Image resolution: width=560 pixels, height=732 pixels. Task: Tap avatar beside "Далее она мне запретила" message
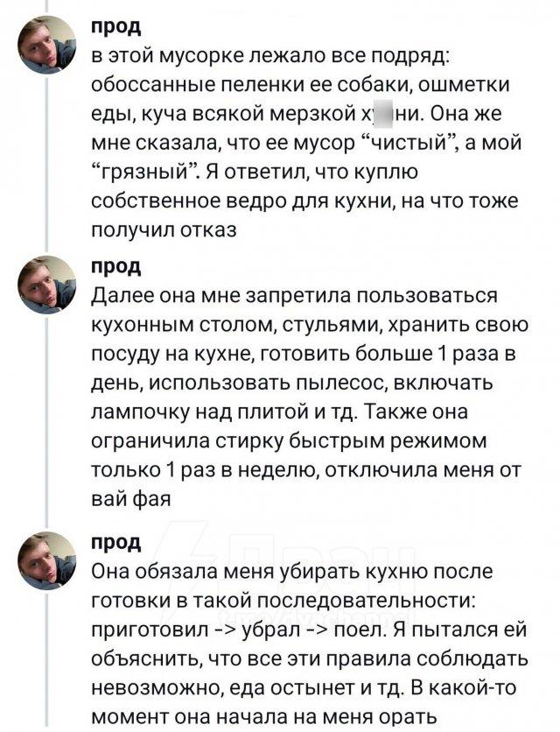48,285
